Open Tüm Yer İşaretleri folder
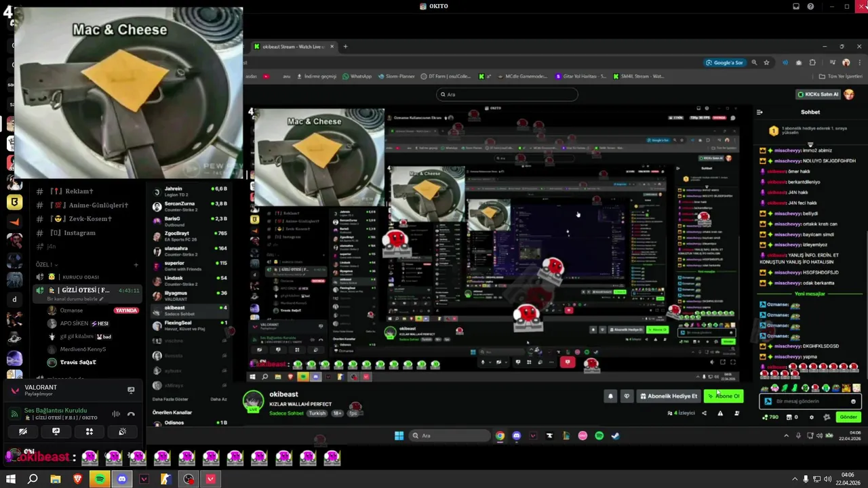868x488 pixels. click(840, 77)
